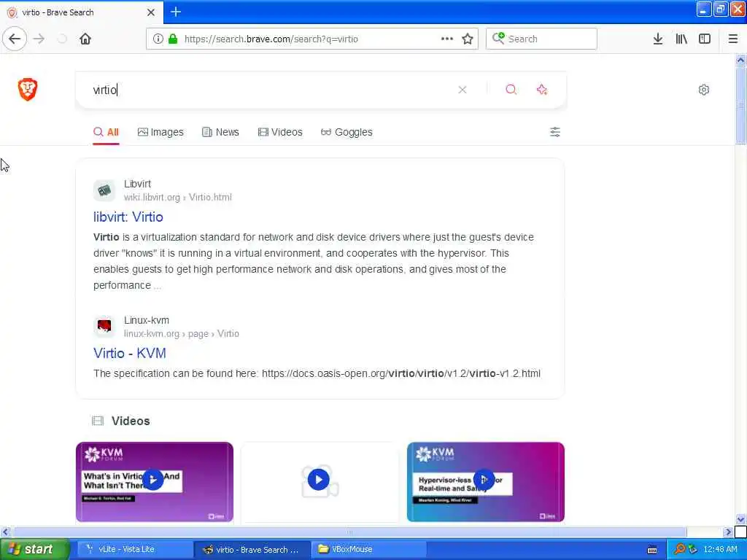Click the vertical scrollbar down arrow
747x560 pixels.
[740, 519]
